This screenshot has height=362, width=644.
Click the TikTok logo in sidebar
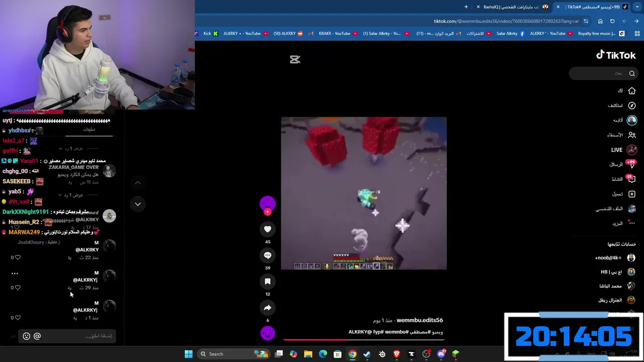tap(616, 55)
